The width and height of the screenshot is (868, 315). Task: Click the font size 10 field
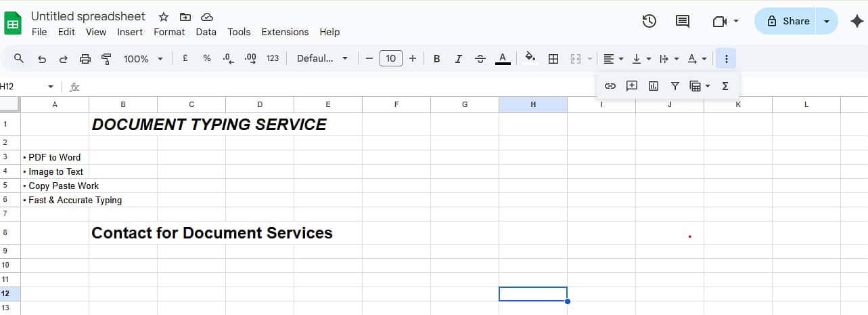coord(391,59)
